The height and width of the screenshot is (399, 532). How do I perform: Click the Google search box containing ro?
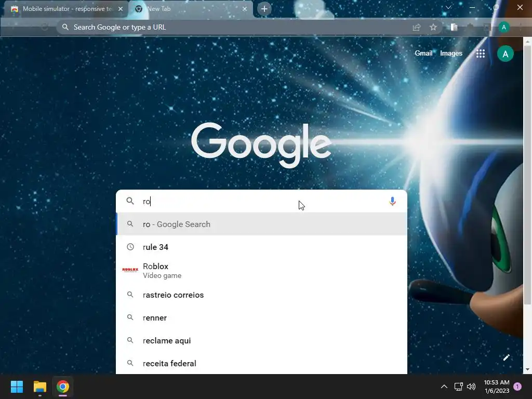(261, 201)
